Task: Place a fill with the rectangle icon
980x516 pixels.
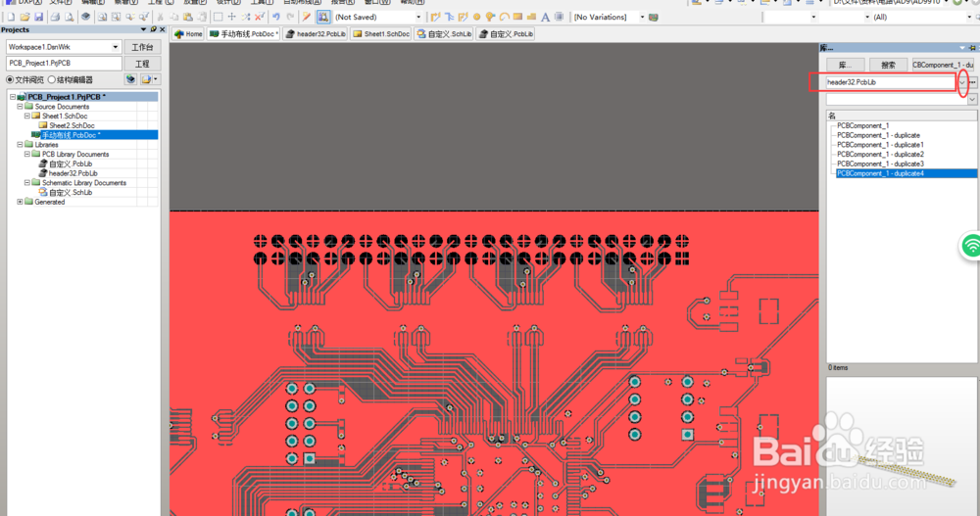Action: tap(517, 17)
